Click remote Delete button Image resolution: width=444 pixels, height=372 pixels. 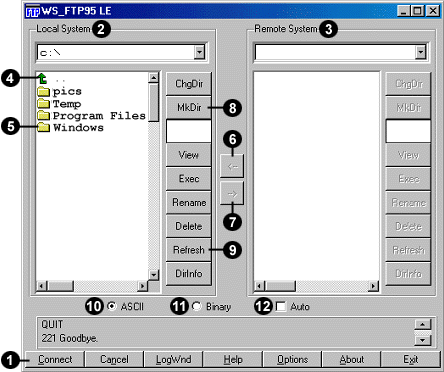(408, 226)
